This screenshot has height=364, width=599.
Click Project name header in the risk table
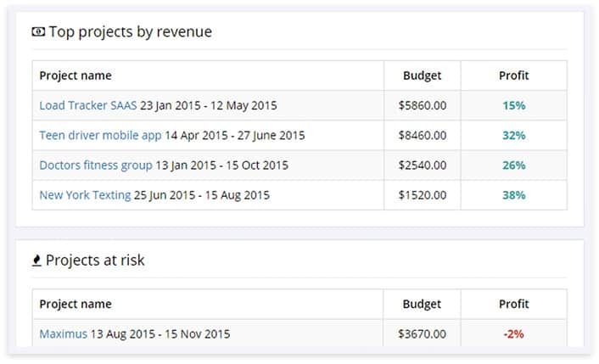tap(76, 304)
